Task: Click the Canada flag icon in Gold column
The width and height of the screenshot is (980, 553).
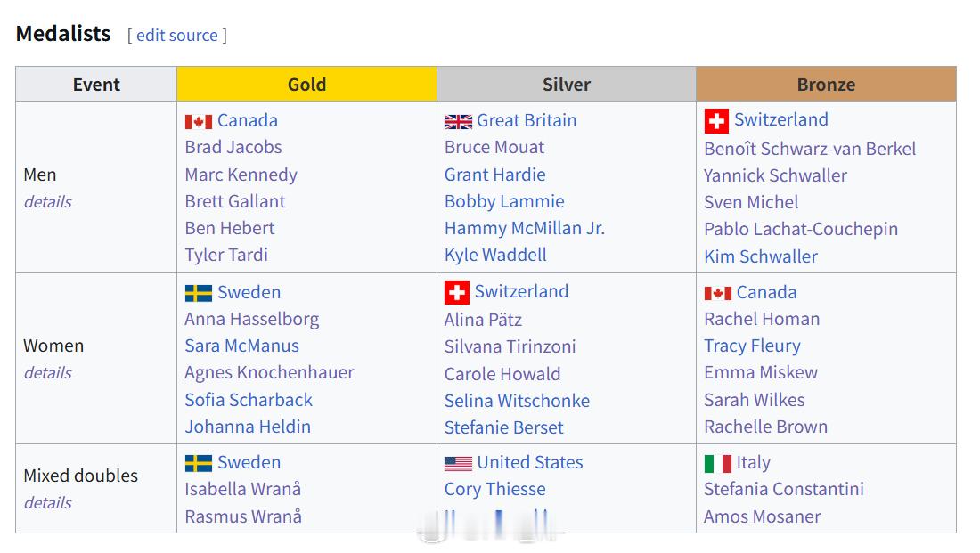Action: 198,121
